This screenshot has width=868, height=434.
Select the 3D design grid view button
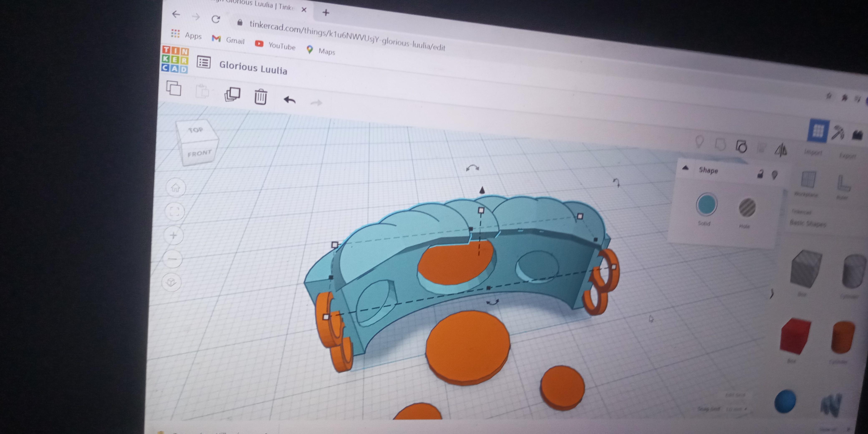pyautogui.click(x=818, y=130)
